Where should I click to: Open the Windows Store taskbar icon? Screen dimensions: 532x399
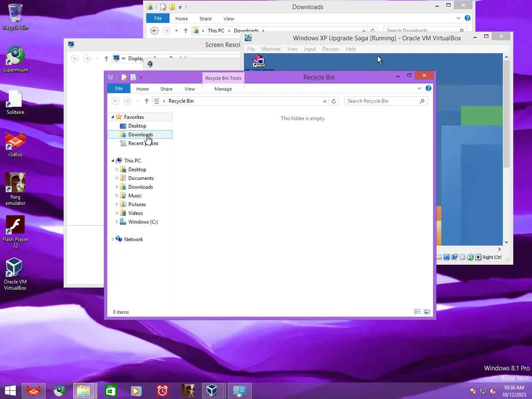[111, 391]
